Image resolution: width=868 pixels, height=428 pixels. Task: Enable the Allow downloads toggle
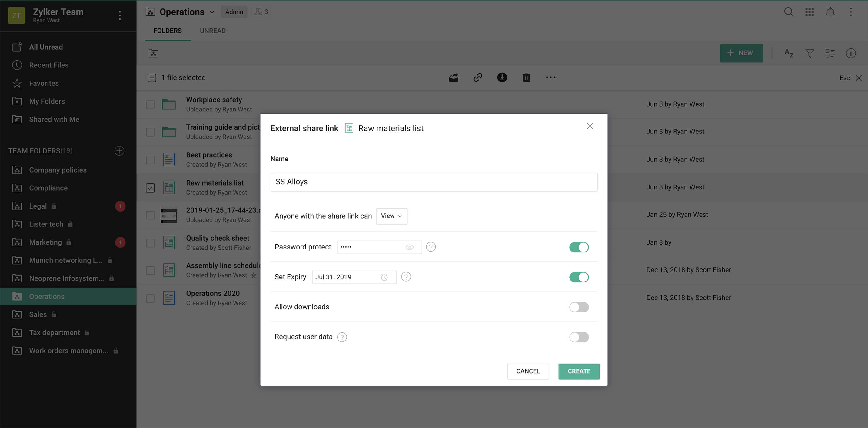tap(579, 307)
